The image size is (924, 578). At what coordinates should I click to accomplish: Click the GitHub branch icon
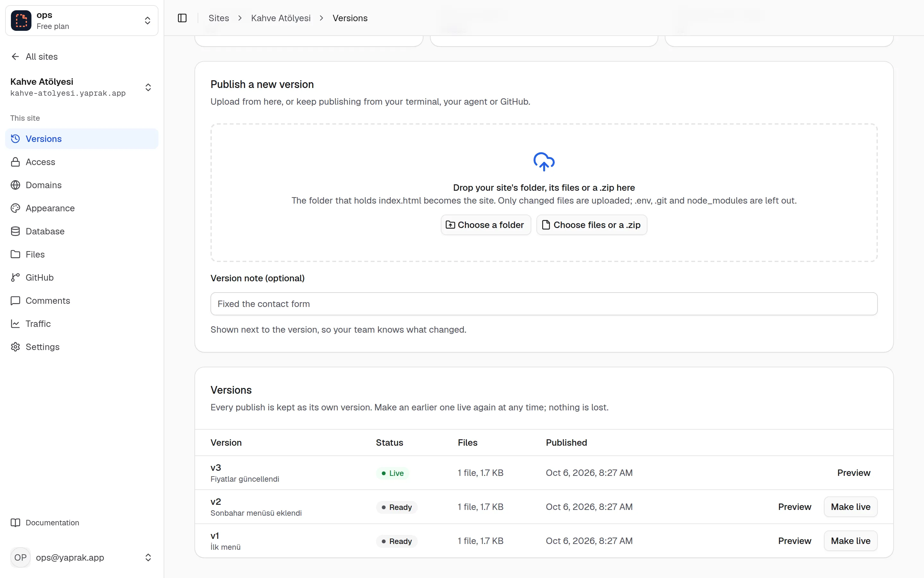pos(15,277)
